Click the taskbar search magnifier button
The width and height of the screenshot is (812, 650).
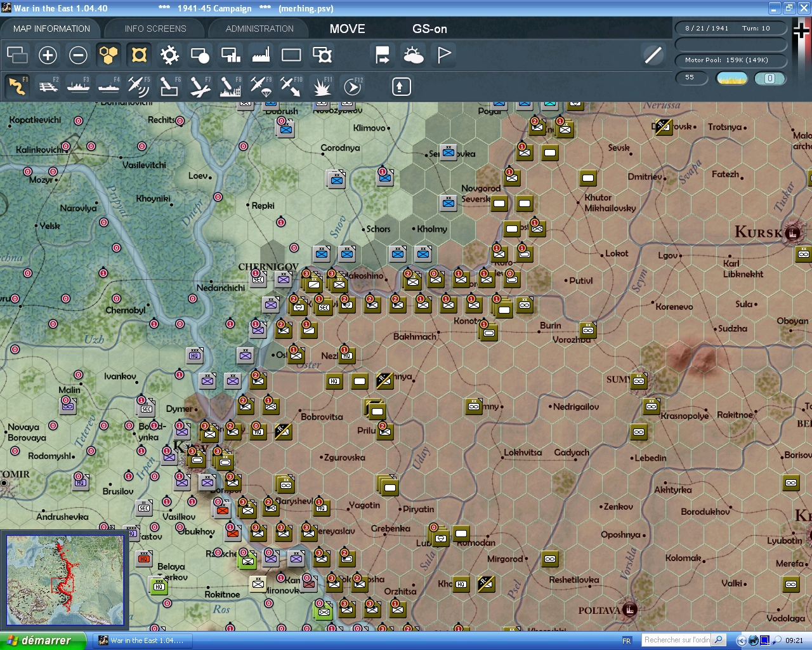tap(719, 640)
